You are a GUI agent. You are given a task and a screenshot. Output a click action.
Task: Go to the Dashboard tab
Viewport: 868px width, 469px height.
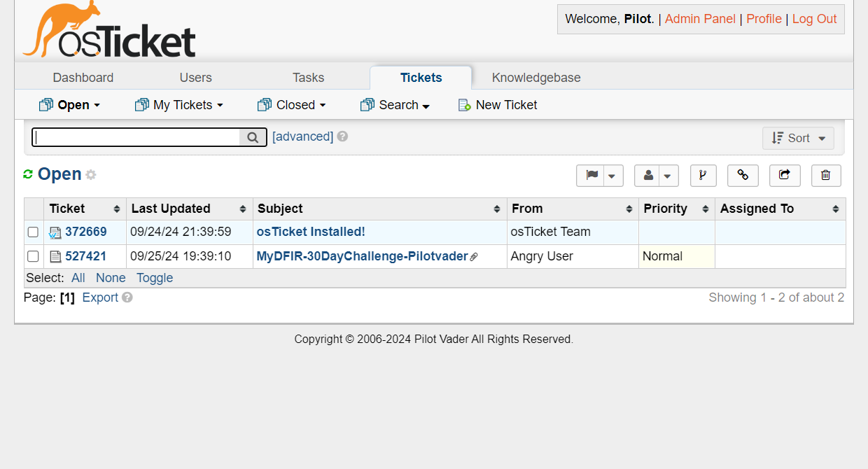point(83,78)
